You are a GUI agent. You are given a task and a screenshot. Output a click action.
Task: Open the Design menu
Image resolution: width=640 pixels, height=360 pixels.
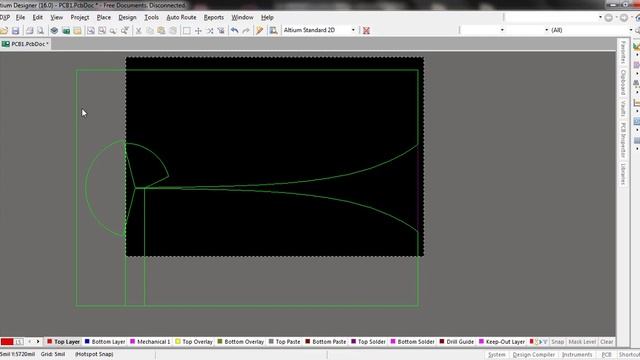tap(127, 18)
